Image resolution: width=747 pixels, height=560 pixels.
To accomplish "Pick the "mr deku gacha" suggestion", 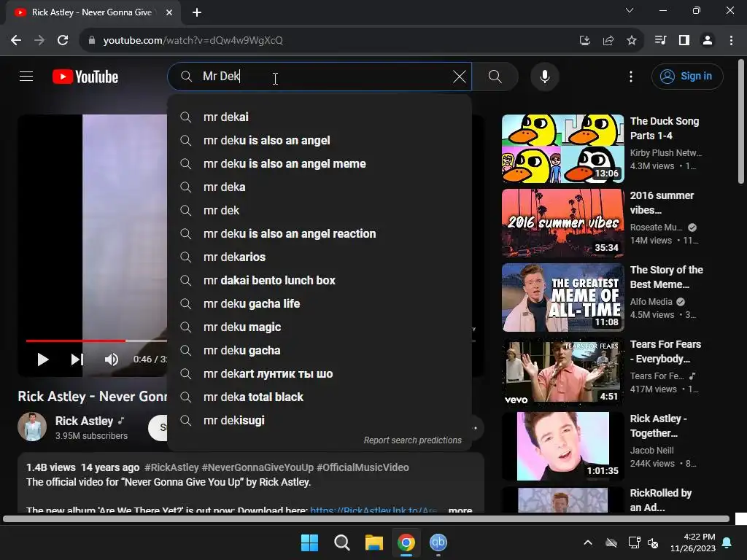I will (320, 350).
